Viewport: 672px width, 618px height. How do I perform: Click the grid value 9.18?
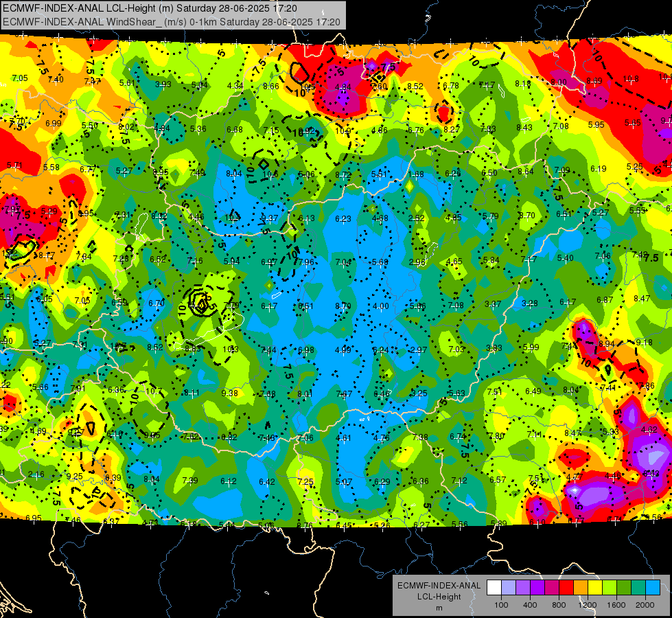(644, 342)
